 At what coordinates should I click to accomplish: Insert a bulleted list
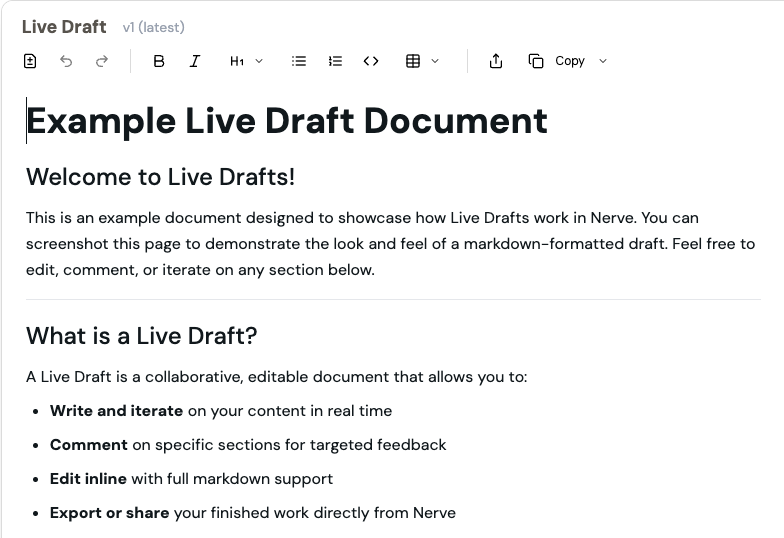299,61
